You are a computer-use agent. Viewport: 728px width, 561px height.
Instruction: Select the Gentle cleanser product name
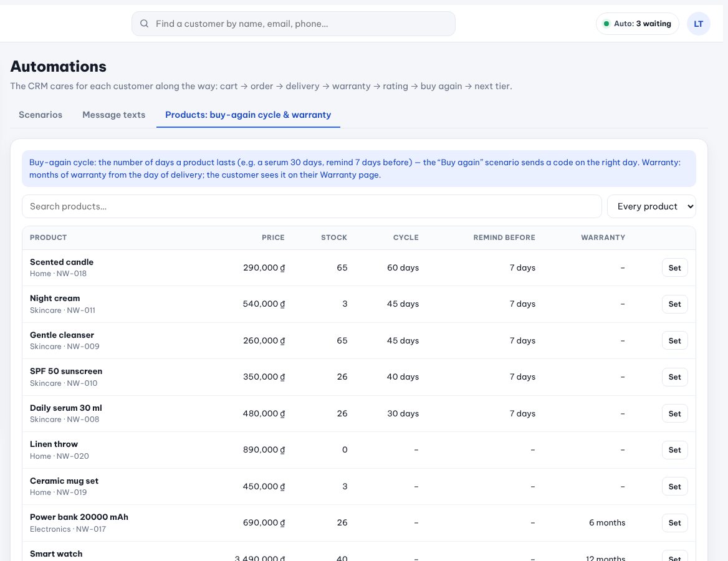pos(62,335)
